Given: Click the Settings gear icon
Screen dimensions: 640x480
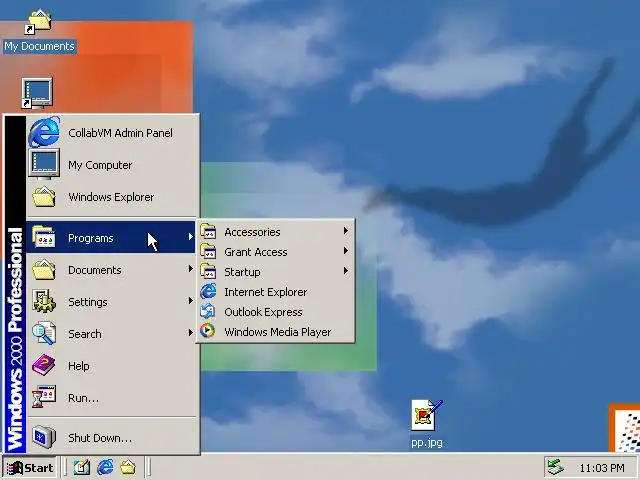Looking at the screenshot, I should coord(44,301).
